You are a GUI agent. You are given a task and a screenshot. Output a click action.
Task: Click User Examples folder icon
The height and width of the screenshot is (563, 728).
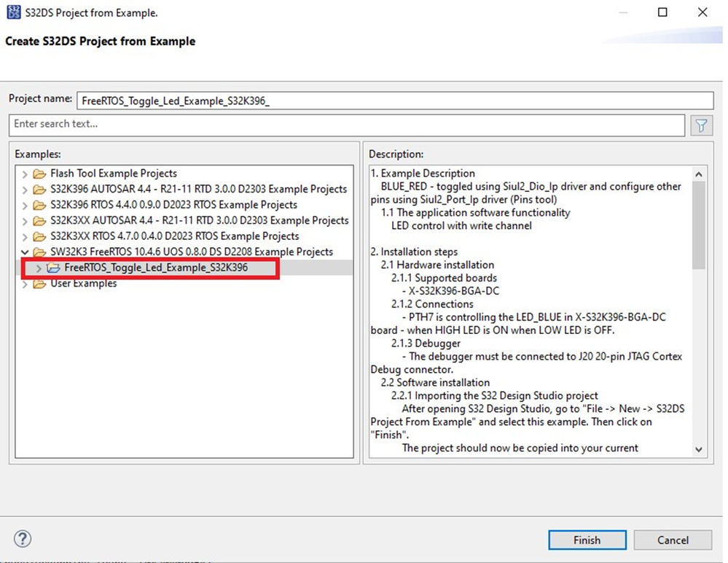[39, 284]
